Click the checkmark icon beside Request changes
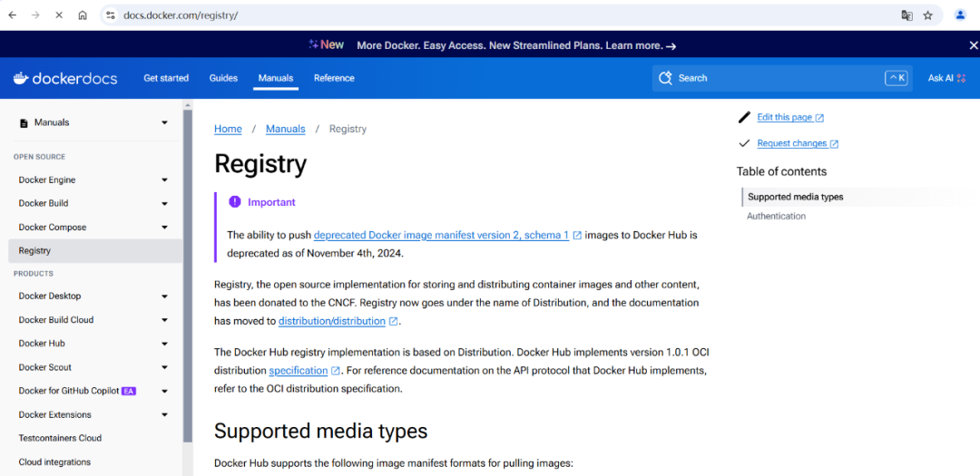 pyautogui.click(x=744, y=143)
